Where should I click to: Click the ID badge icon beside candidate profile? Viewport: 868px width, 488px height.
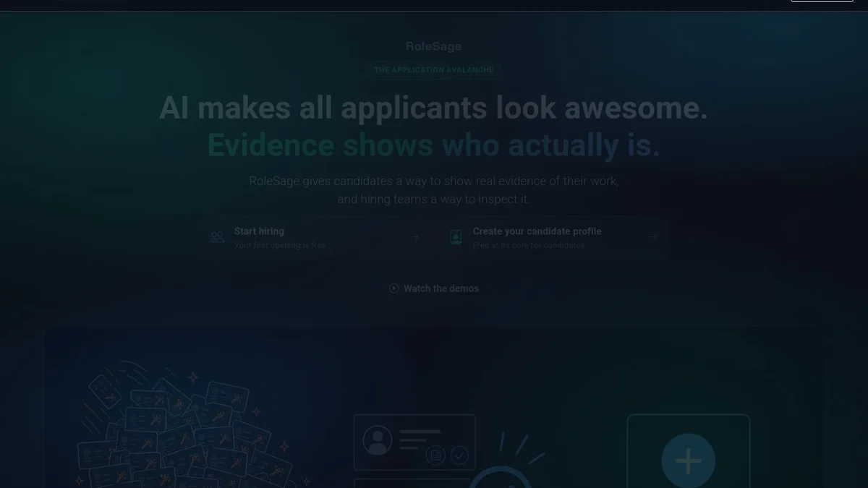point(456,237)
